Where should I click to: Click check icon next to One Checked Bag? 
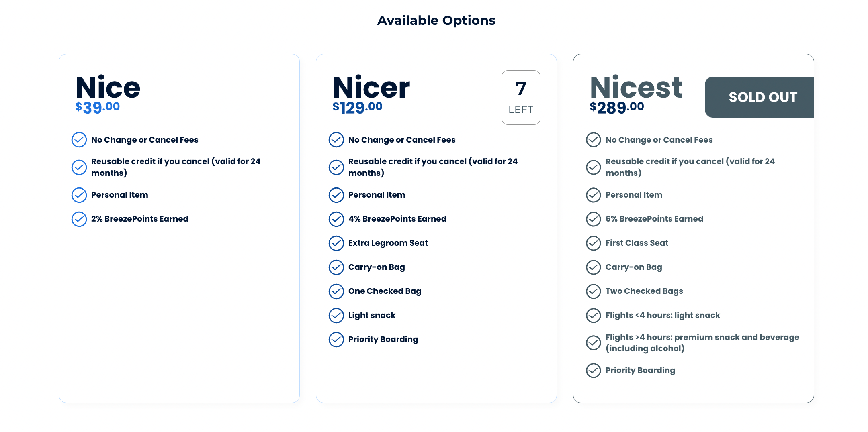336,291
